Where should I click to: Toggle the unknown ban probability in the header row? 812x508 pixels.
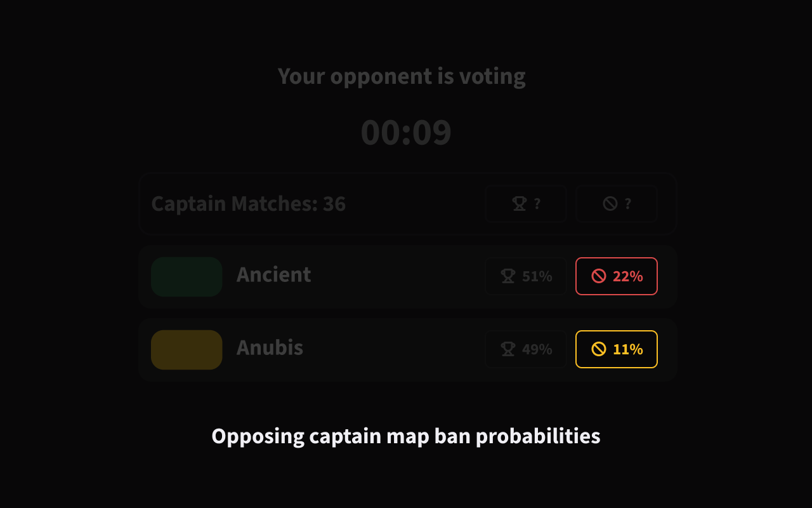[616, 203]
